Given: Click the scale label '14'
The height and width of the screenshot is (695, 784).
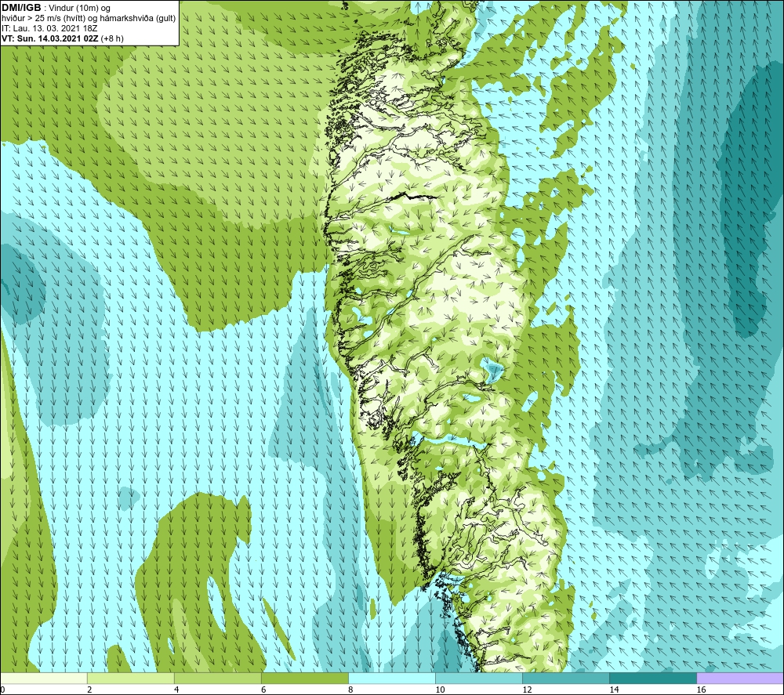Looking at the screenshot, I should (614, 690).
